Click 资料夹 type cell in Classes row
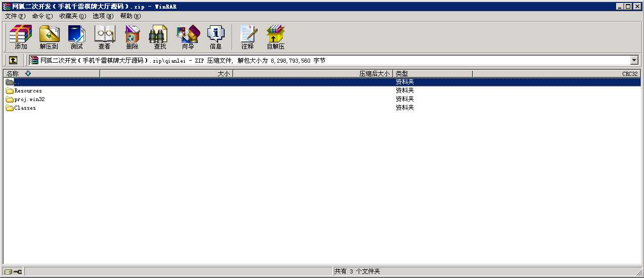644x278 pixels. tap(405, 108)
